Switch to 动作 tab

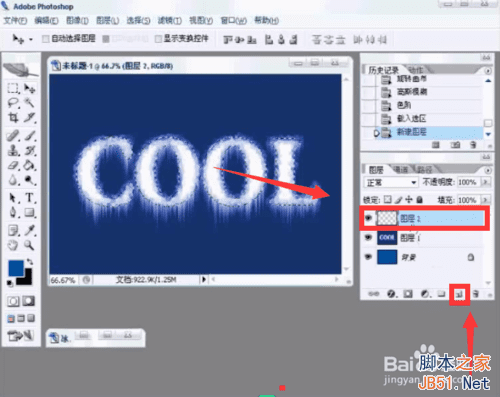[416, 70]
